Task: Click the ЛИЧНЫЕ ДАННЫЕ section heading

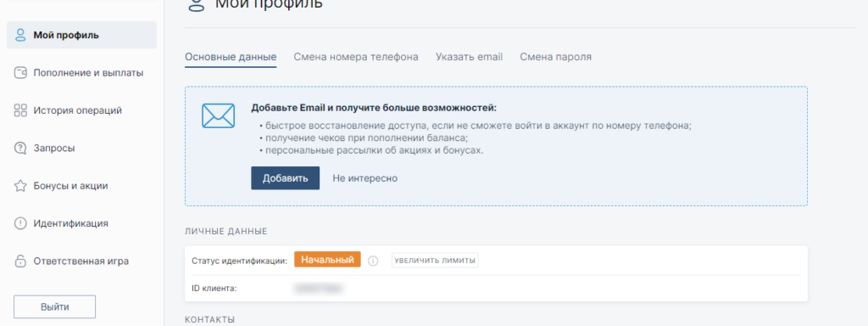Action: [225, 231]
